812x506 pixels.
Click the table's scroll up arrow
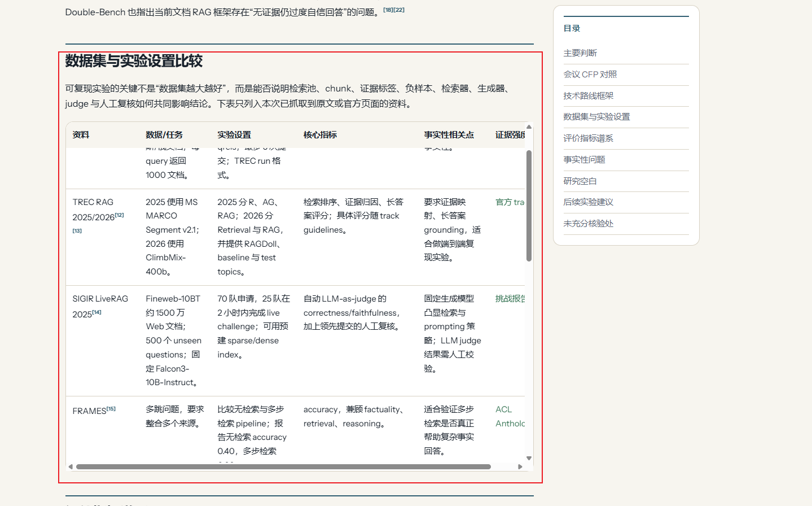[x=529, y=127]
